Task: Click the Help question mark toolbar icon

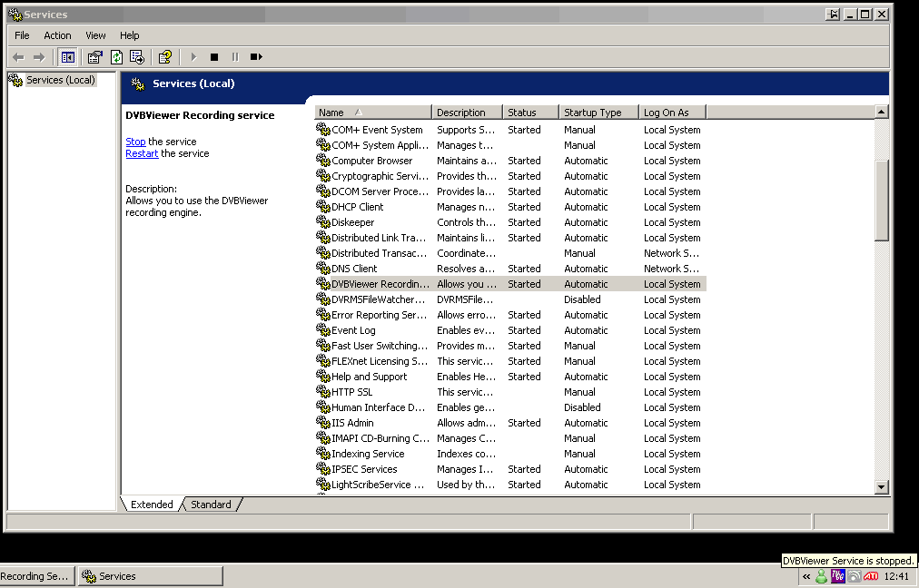Action: (x=164, y=57)
